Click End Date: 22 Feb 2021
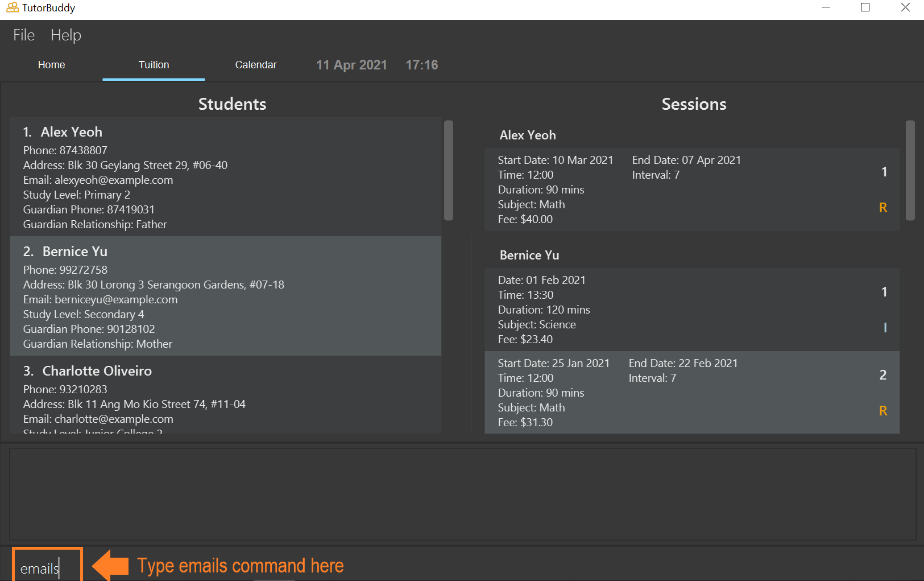The image size is (924, 581). pos(683,364)
